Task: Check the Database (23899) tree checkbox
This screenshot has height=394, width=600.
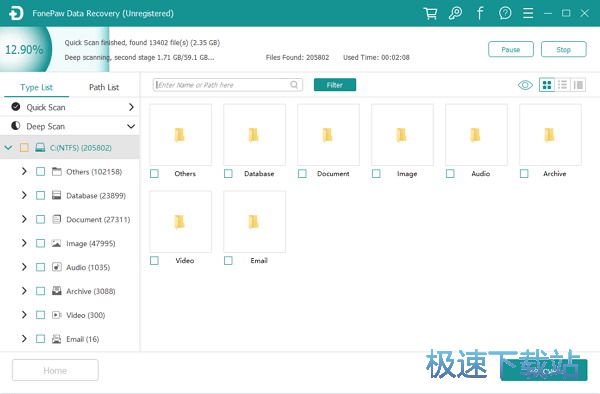Action: [40, 195]
